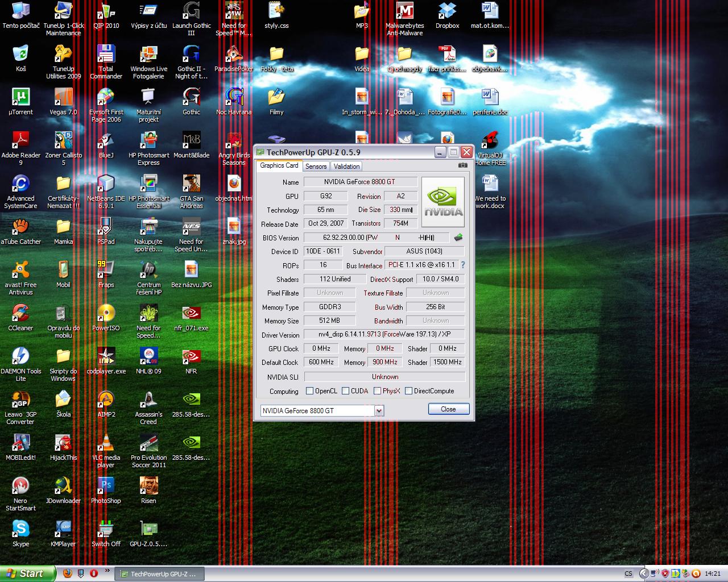This screenshot has width=728, height=582.
Task: Click the DirectX Support value field
Action: (x=441, y=279)
